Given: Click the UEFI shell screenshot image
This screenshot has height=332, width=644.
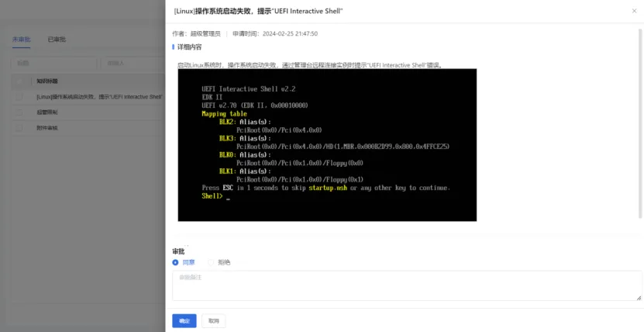Looking at the screenshot, I should pos(327,145).
